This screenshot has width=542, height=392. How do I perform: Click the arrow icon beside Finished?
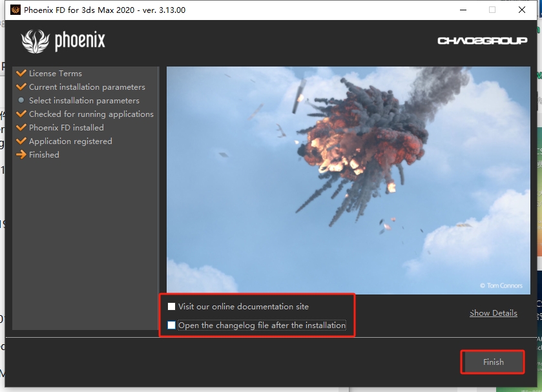tap(21, 154)
